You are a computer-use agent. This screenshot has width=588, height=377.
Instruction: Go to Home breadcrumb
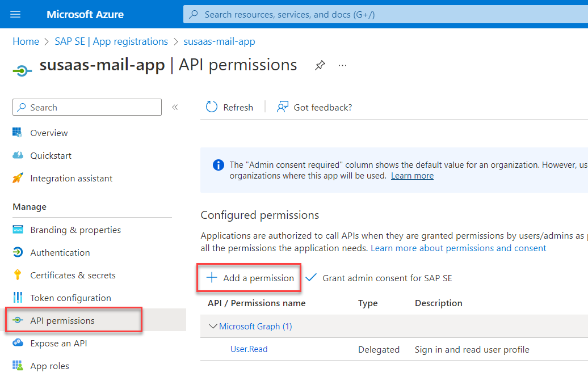pos(26,41)
